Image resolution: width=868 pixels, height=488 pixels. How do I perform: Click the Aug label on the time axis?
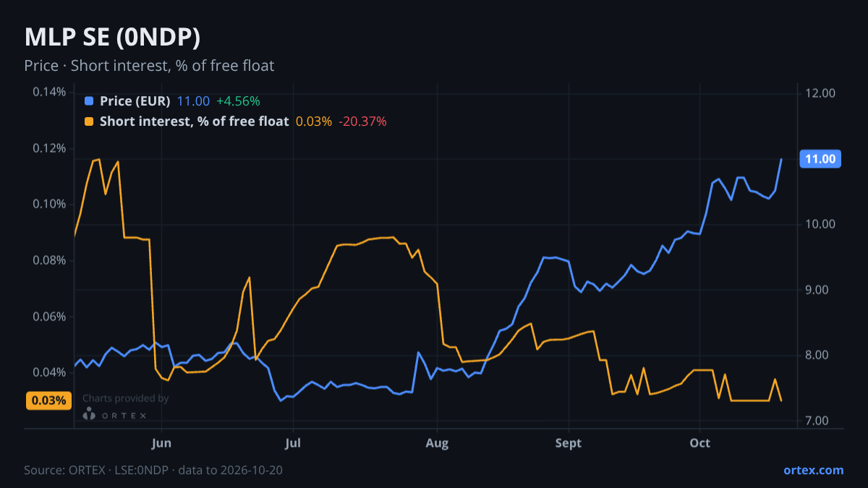tap(437, 442)
